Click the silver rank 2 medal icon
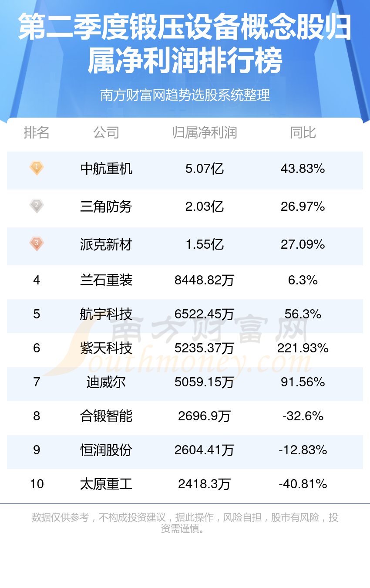Image resolution: width=370 pixels, height=588 pixels. [37, 206]
